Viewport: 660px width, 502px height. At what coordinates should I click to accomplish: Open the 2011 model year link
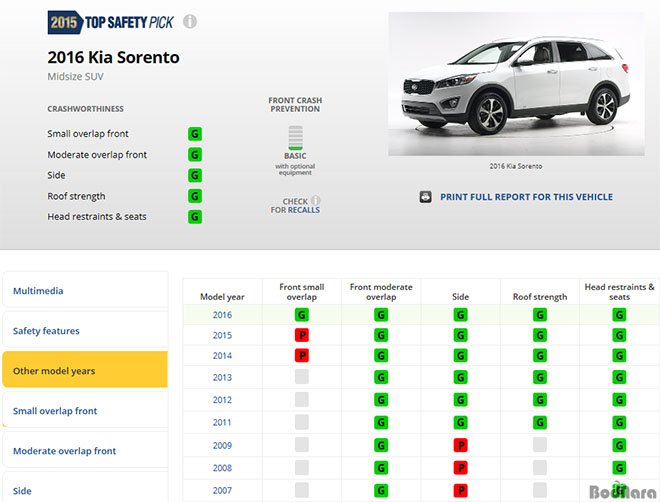(x=222, y=422)
